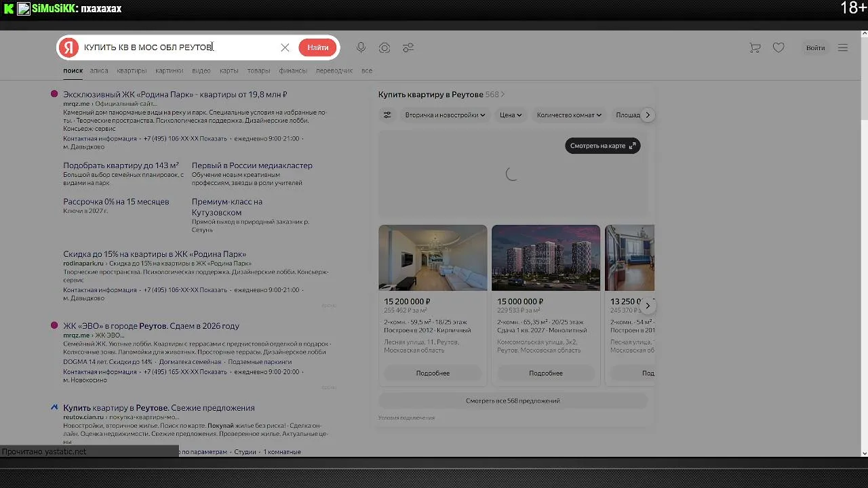Click the magenta ad marker beside ЖК «ЭВО»
This screenshot has height=488, width=868.
pos(54,325)
